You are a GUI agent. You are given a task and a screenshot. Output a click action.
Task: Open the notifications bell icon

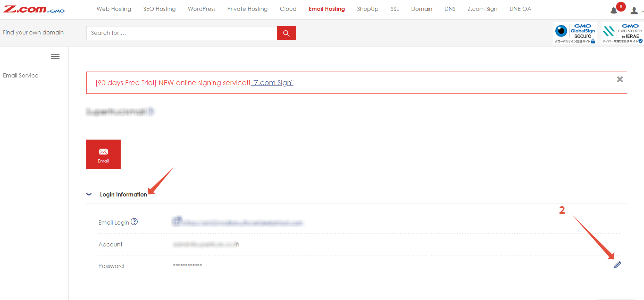(614, 11)
